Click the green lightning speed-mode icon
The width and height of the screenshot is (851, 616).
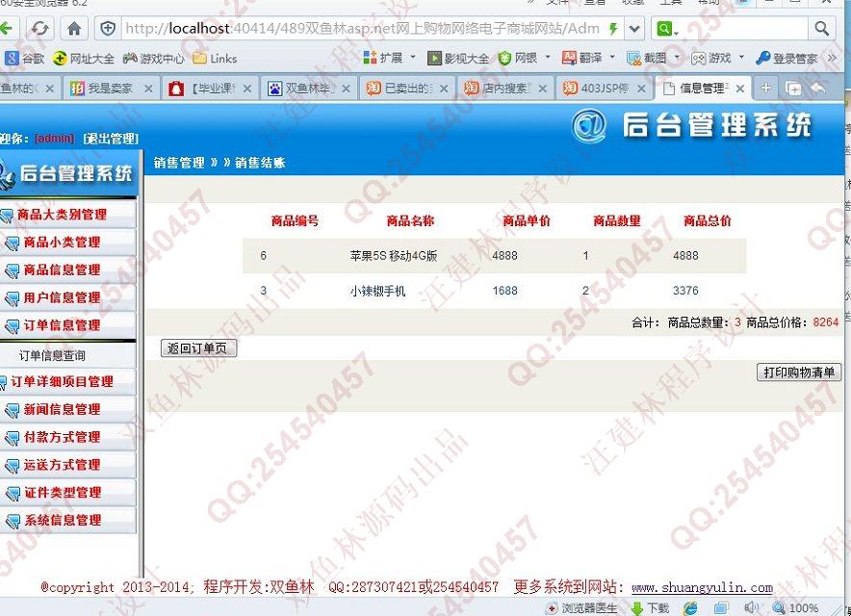(613, 29)
